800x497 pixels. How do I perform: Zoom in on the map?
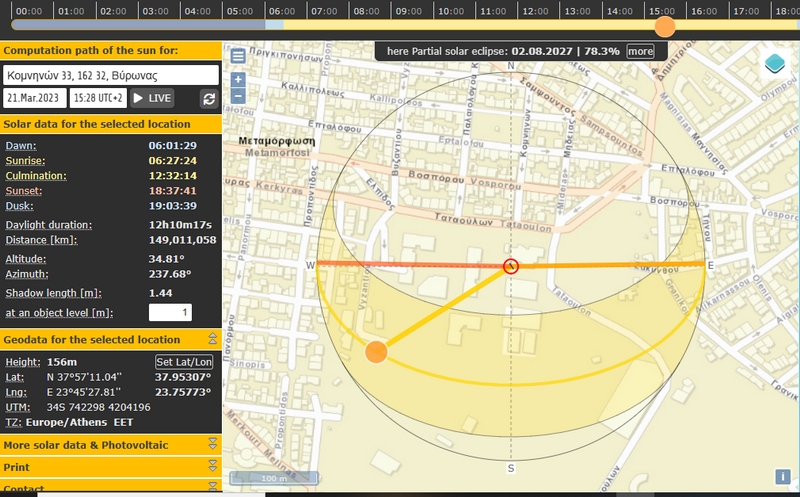(x=238, y=79)
